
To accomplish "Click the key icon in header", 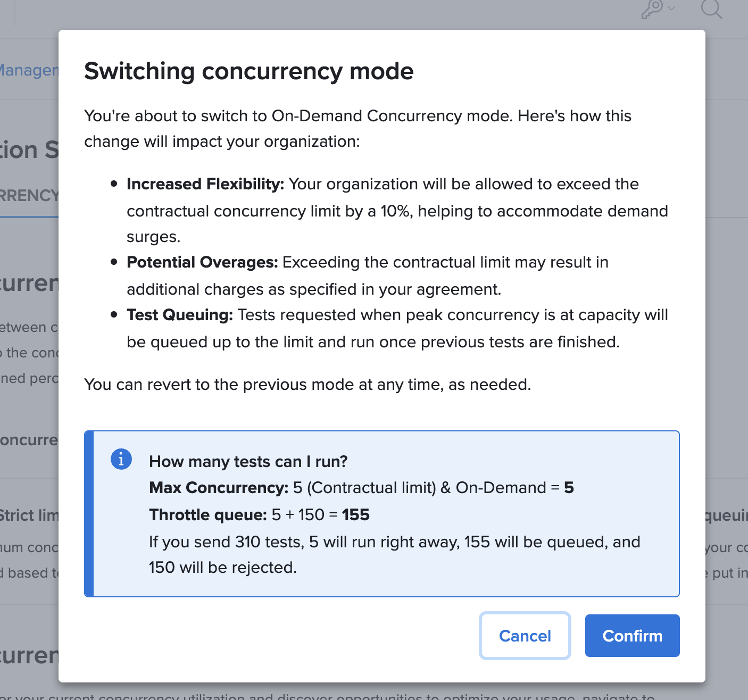I will [x=652, y=9].
